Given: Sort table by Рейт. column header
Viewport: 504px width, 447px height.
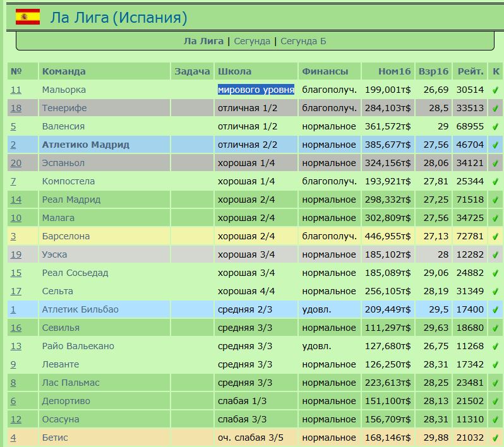Looking at the screenshot, I should 471,71.
